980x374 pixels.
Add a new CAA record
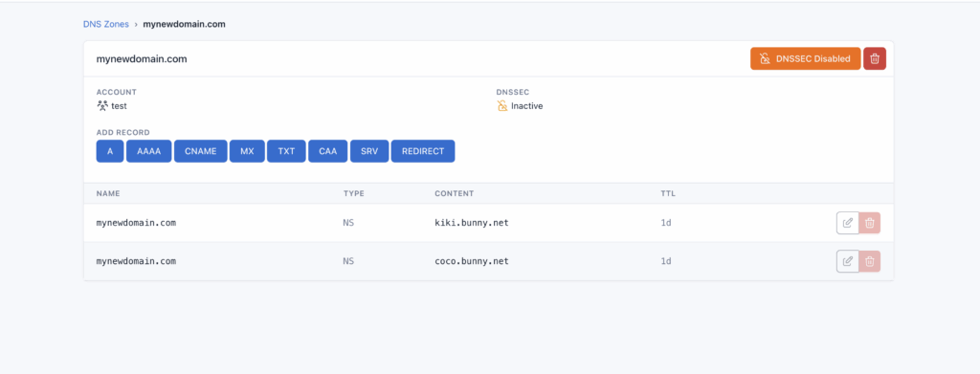pyautogui.click(x=328, y=151)
